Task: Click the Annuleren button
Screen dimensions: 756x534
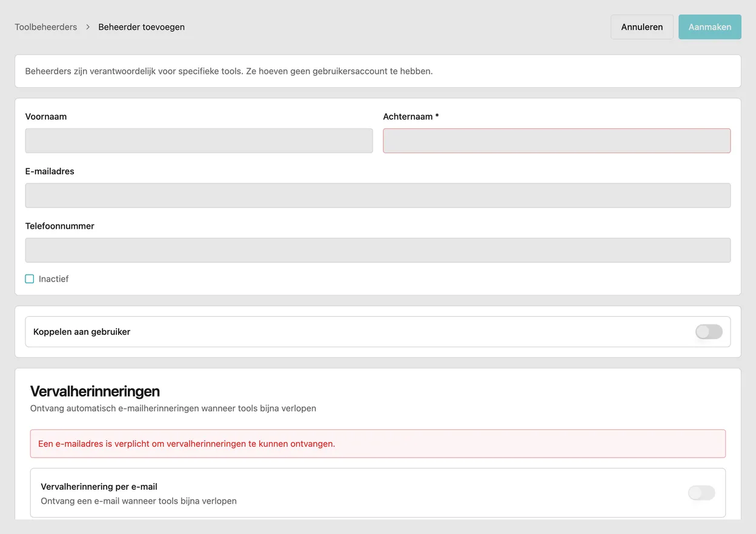Action: 642,27
